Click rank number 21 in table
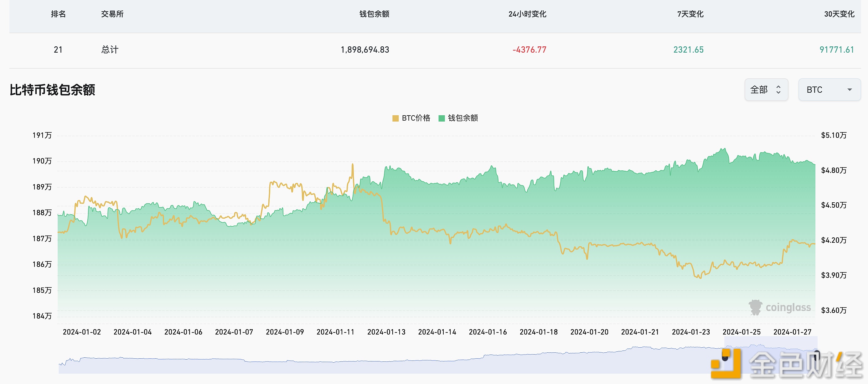This screenshot has height=384, width=868. (58, 50)
